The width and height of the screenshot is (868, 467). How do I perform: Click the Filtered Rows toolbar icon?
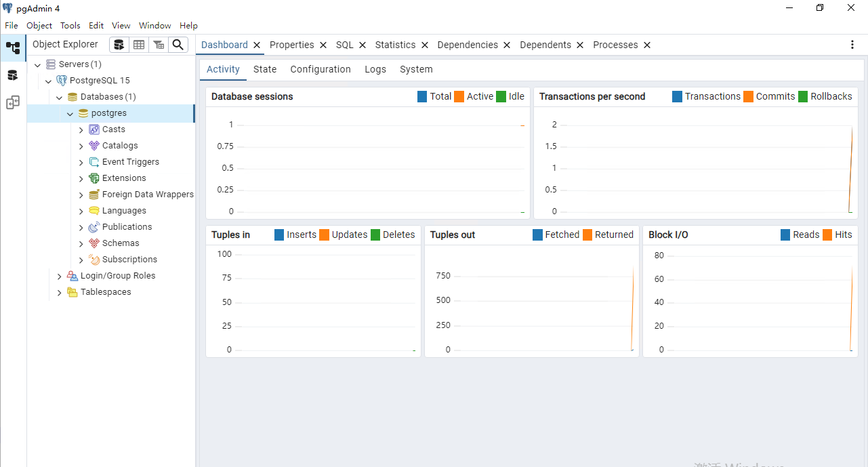pyautogui.click(x=159, y=45)
